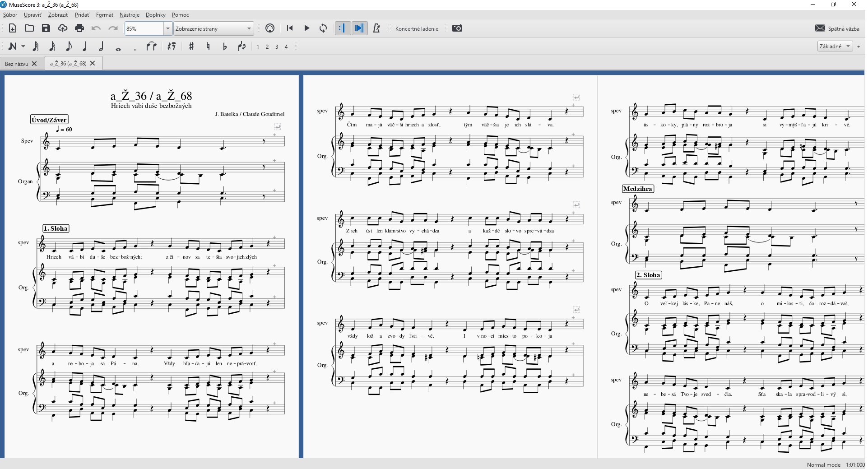The height and width of the screenshot is (469, 868).
Task: Select the Úvod/Záver rehearsal mark
Action: click(x=49, y=120)
